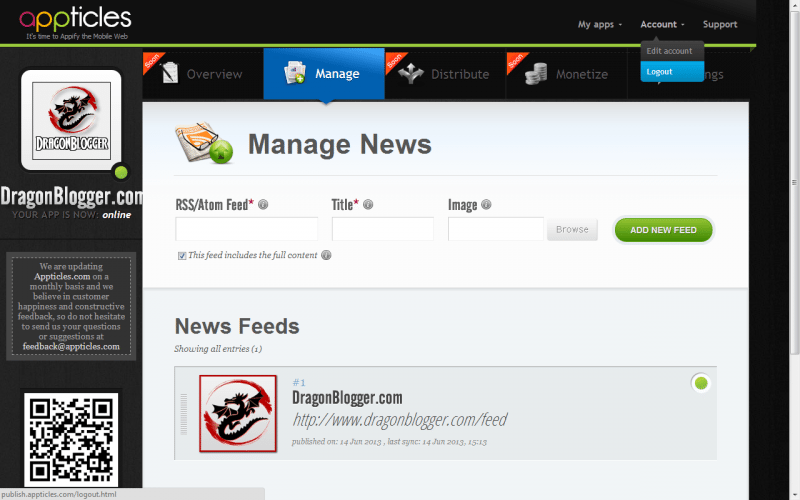Click the published on 14 Jun 2013 text
This screenshot has height=500, width=800.
tap(337, 442)
